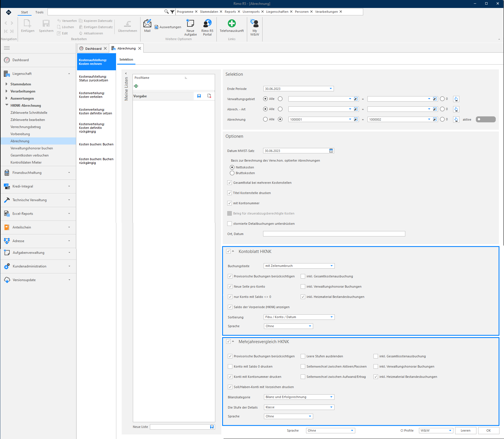Screen dimensions: 504x439
Task: Select Alle radio for Abrechnung row
Action: (x=265, y=119)
